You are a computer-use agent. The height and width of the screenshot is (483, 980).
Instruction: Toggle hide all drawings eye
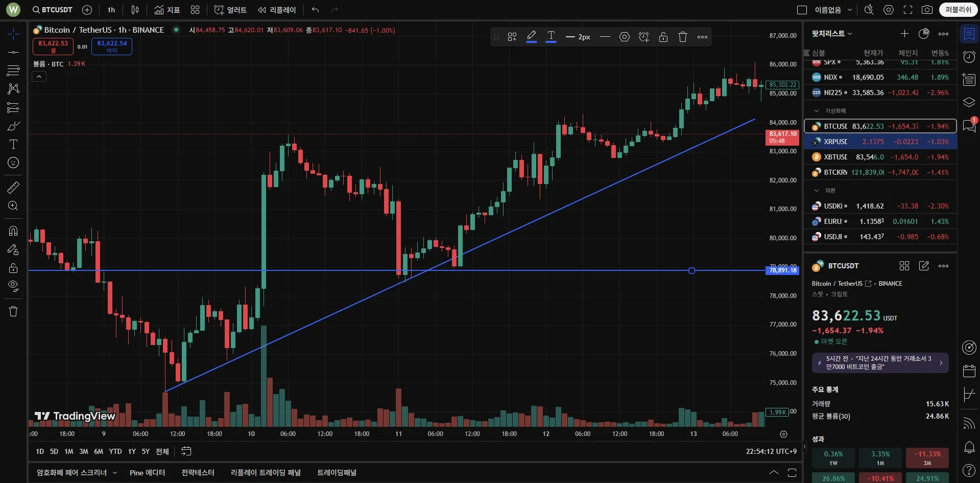[13, 286]
